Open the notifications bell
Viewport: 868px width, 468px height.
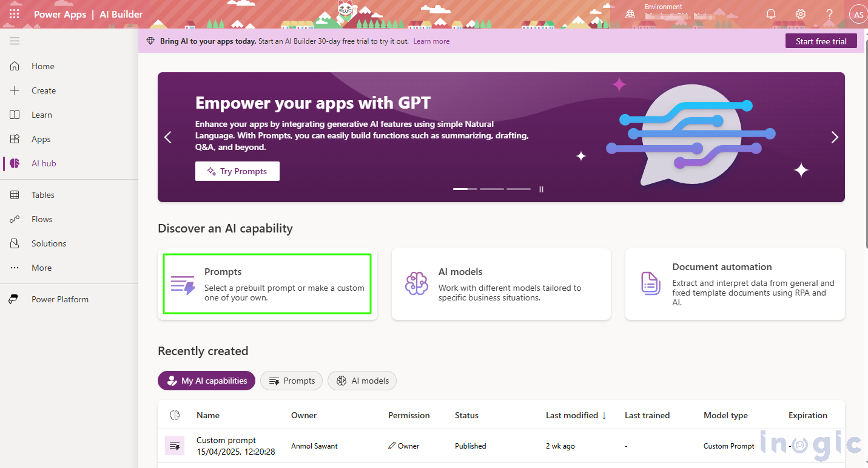771,14
